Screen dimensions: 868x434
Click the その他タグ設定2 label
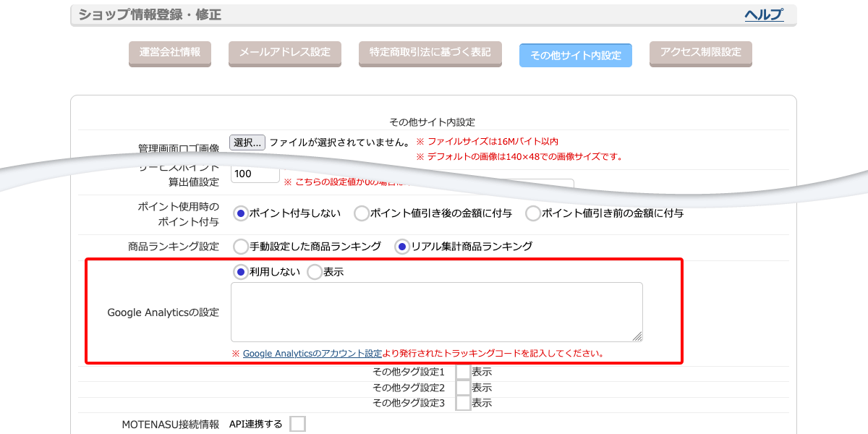point(409,388)
